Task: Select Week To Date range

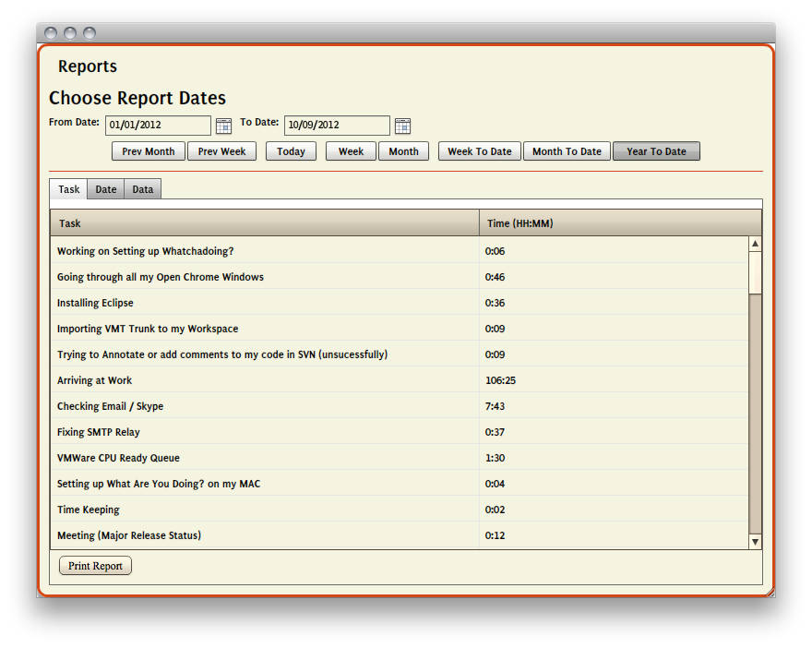Action: pyautogui.click(x=479, y=151)
